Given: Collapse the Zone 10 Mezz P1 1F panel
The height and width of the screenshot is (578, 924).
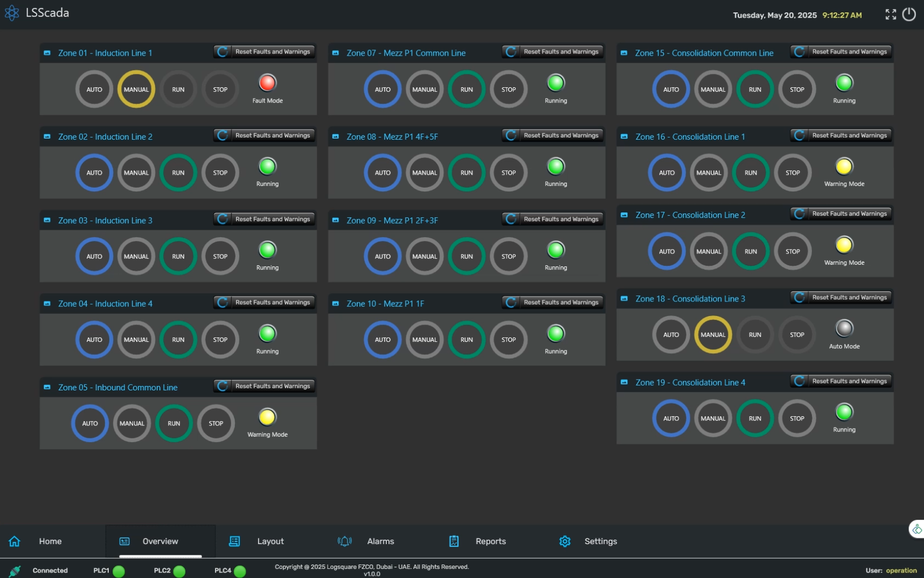Looking at the screenshot, I should tap(336, 304).
